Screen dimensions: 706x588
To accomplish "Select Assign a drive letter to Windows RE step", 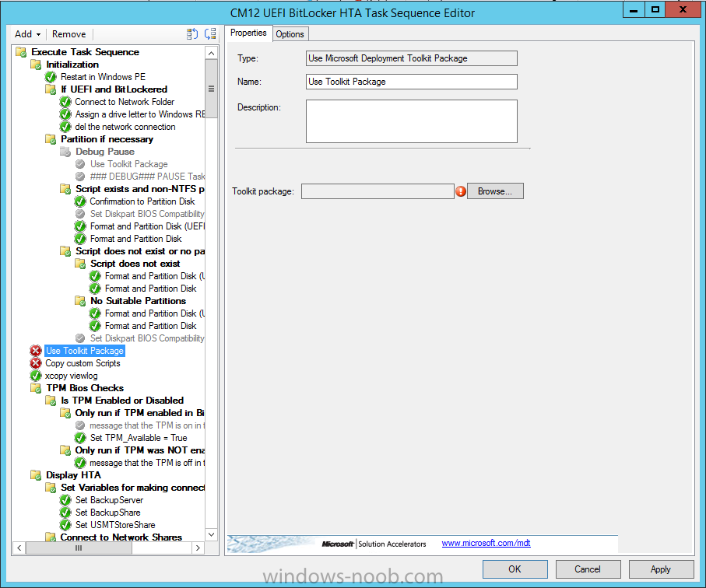I will click(139, 114).
